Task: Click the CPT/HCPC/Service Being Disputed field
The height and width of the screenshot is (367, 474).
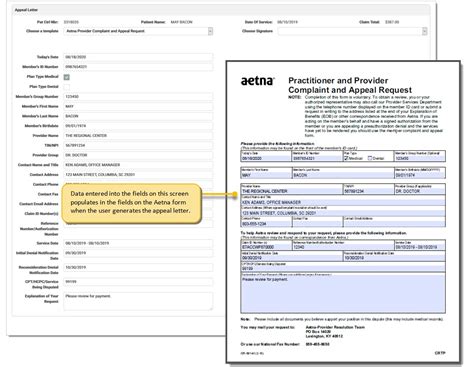Action: click(138, 282)
